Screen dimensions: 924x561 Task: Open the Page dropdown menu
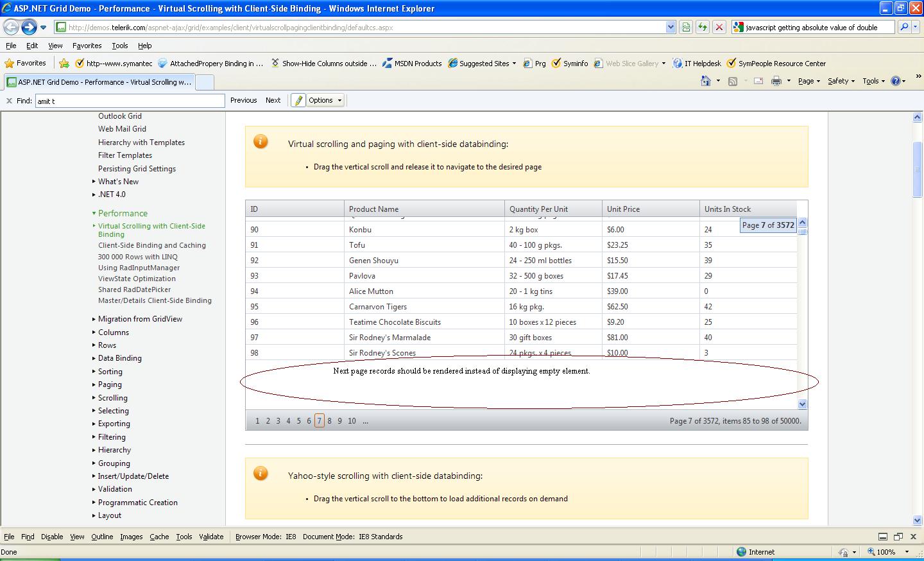(809, 81)
